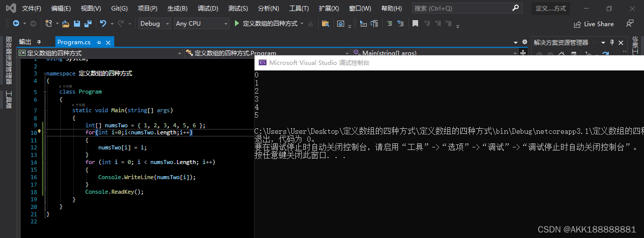Image resolution: width=644 pixels, height=238 pixels.
Task: Click the int[] numsTwo declaration line
Action: click(145, 125)
